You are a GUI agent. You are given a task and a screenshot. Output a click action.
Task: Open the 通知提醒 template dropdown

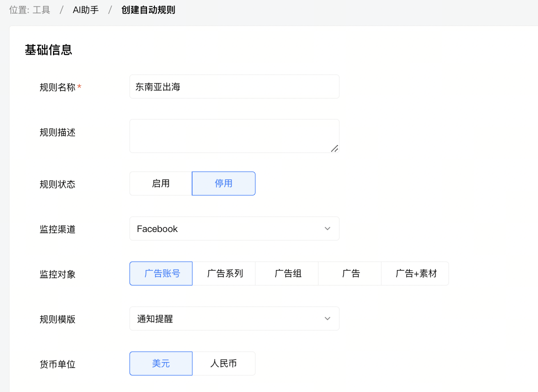pyautogui.click(x=234, y=318)
